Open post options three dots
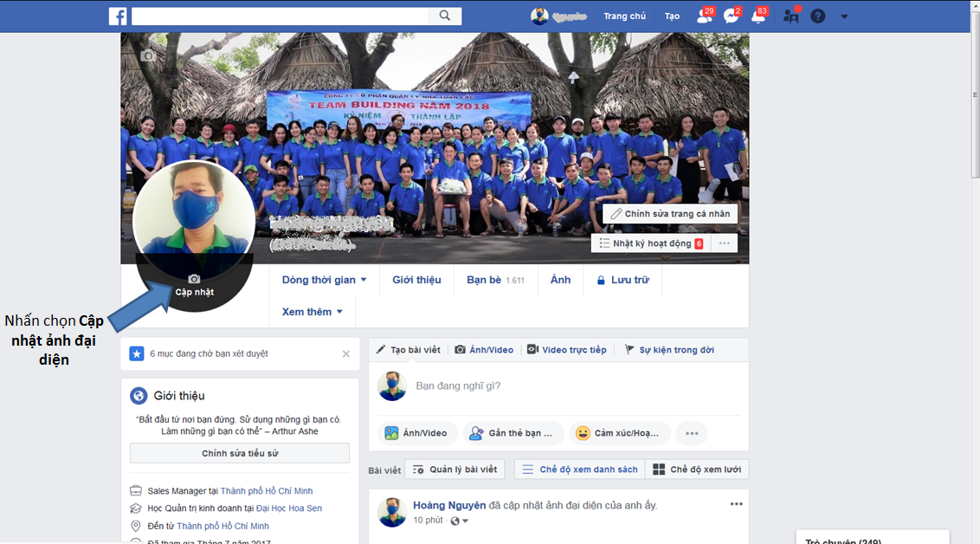Image resolution: width=980 pixels, height=544 pixels. coord(736,504)
